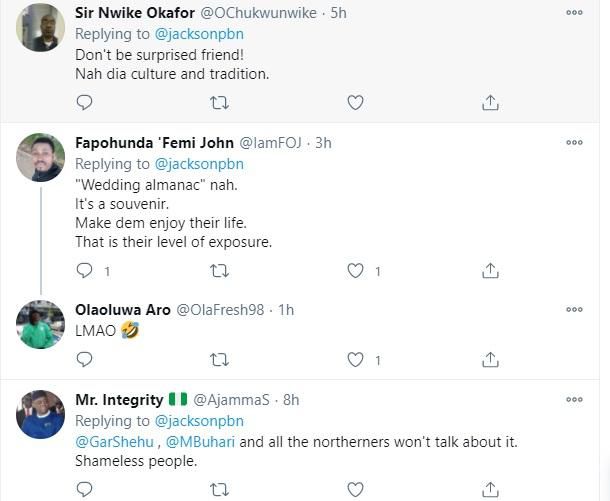The image size is (610, 501).
Task: Share Sir Nwike Okafor's tweet
Action: click(490, 102)
